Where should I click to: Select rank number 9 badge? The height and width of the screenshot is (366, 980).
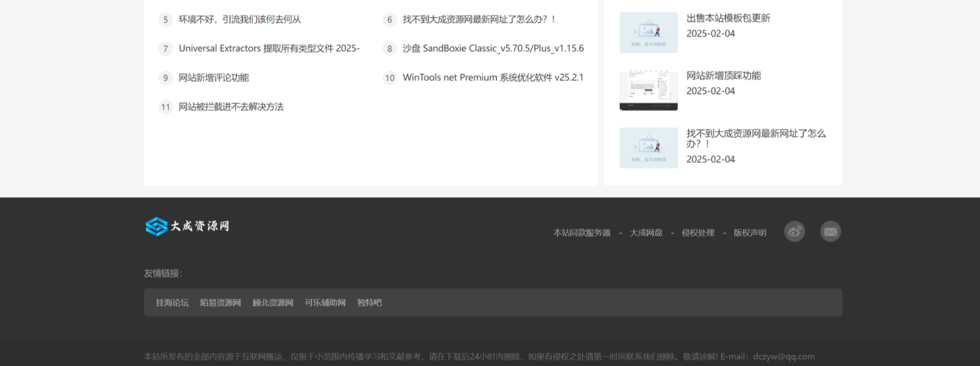165,78
